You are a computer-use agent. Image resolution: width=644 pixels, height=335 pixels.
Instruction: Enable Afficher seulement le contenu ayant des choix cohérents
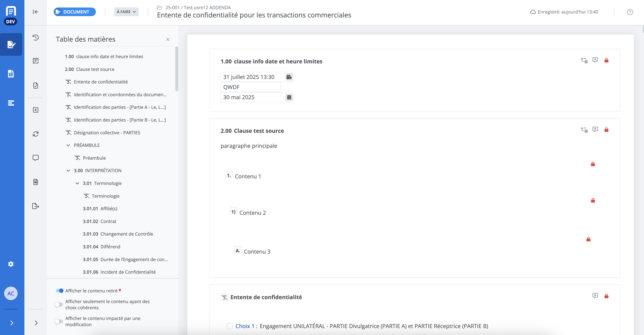click(59, 304)
